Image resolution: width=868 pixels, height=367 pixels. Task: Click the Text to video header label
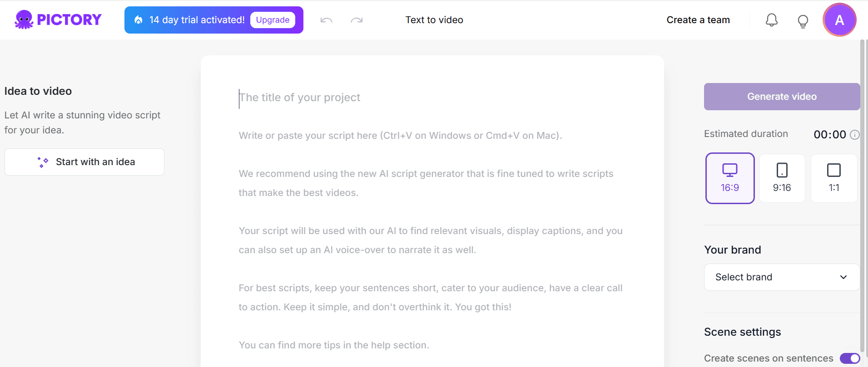(x=434, y=20)
